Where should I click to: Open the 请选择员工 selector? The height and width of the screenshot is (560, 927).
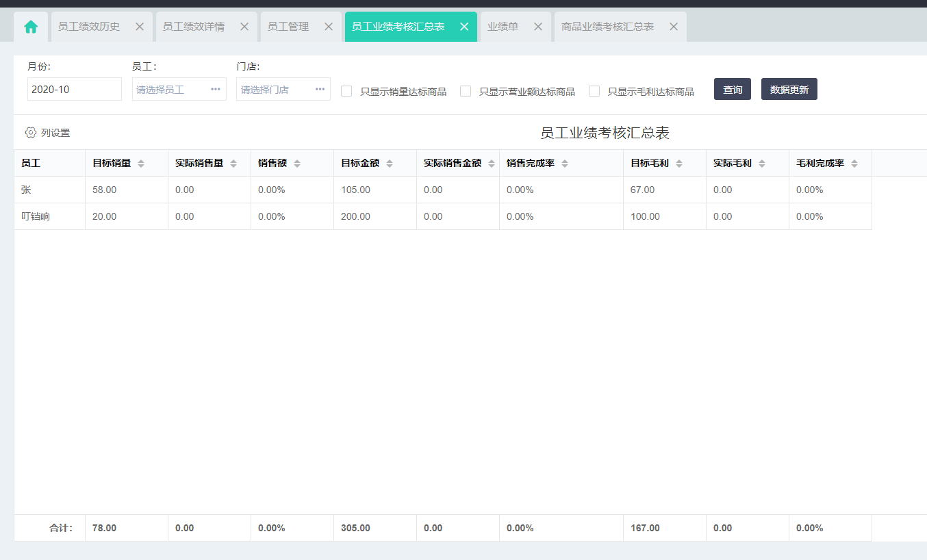(x=179, y=89)
